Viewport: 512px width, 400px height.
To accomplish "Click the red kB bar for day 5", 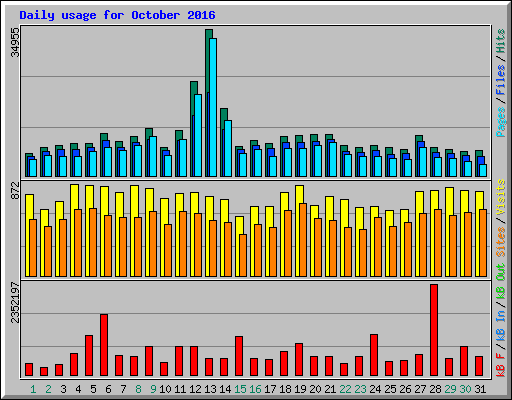I will 89,356.
